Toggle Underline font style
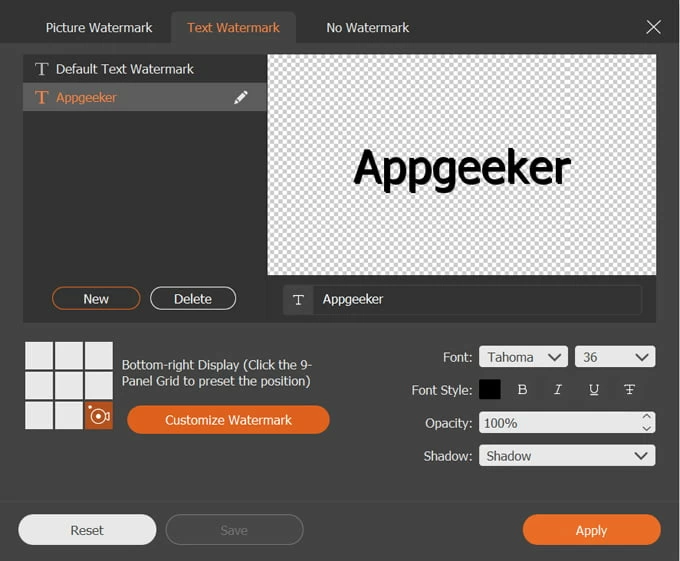The height and width of the screenshot is (561, 680). [594, 390]
